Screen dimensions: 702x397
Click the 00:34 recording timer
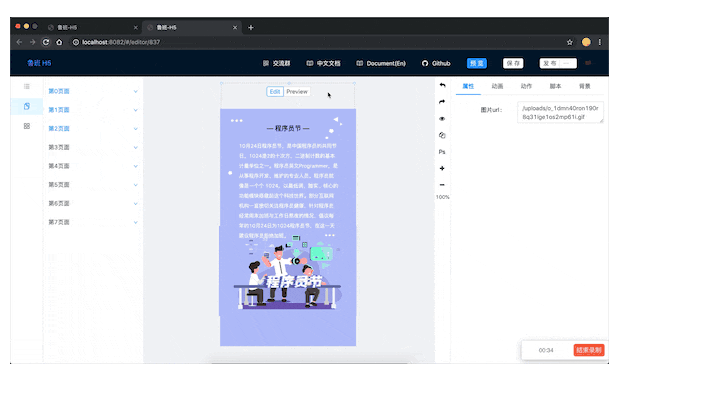point(546,350)
